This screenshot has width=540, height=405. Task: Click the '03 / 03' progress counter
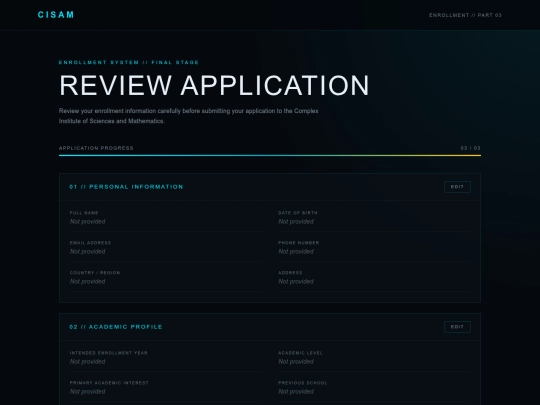pyautogui.click(x=470, y=148)
